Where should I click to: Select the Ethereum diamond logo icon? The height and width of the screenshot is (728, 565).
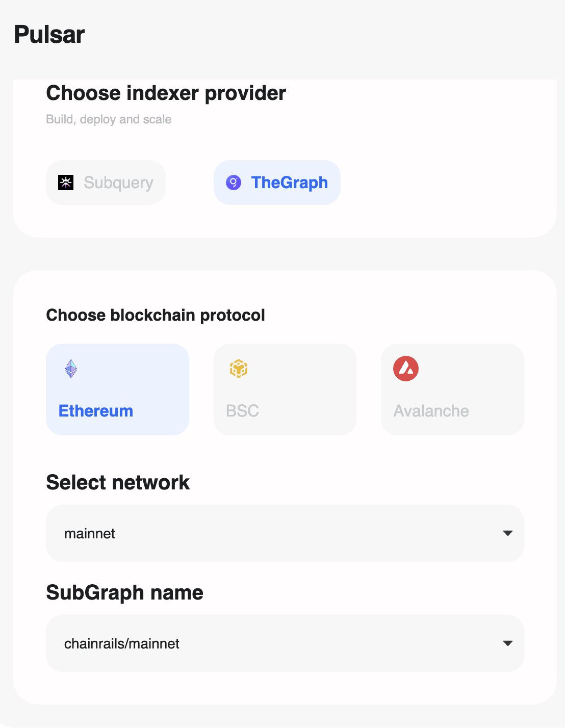coord(70,368)
